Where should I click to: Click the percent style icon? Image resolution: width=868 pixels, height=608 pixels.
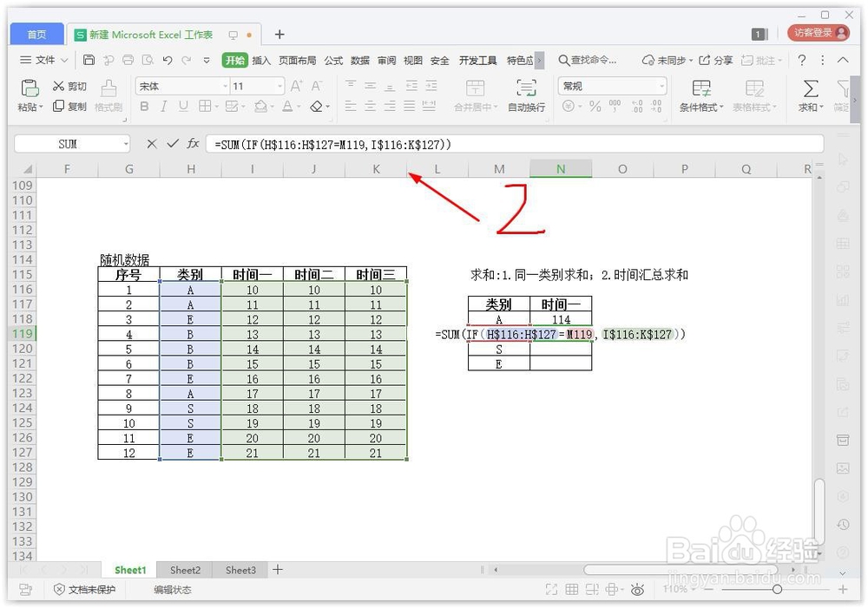pos(595,106)
